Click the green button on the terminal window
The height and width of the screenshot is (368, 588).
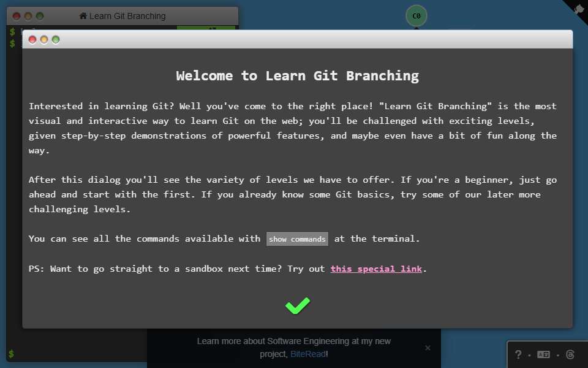tap(40, 16)
